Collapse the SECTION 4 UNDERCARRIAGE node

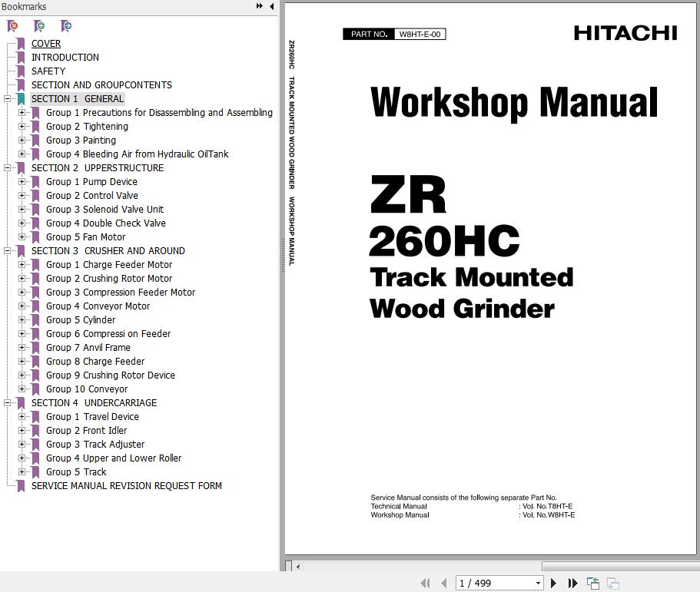pyautogui.click(x=8, y=403)
